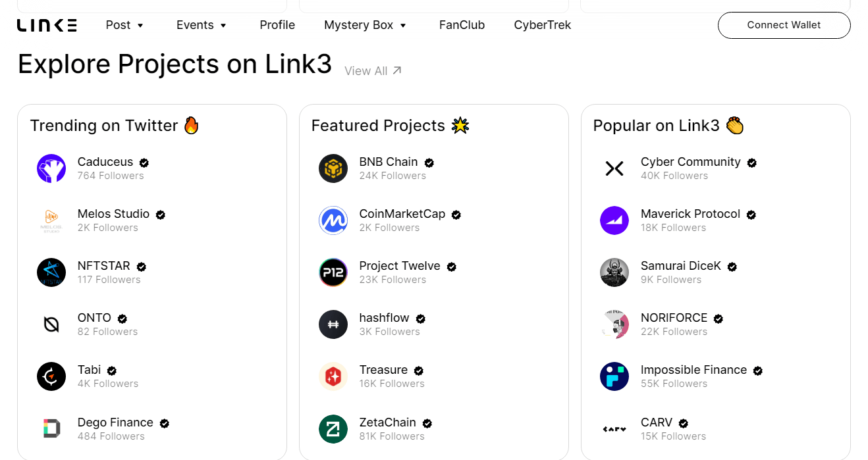Screen dimensions: 868x460
Task: Open the CARV logo icon
Action: coord(614,429)
